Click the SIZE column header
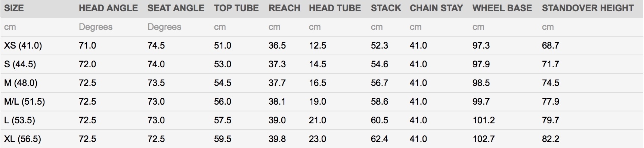The width and height of the screenshot is (644, 148). pos(14,8)
